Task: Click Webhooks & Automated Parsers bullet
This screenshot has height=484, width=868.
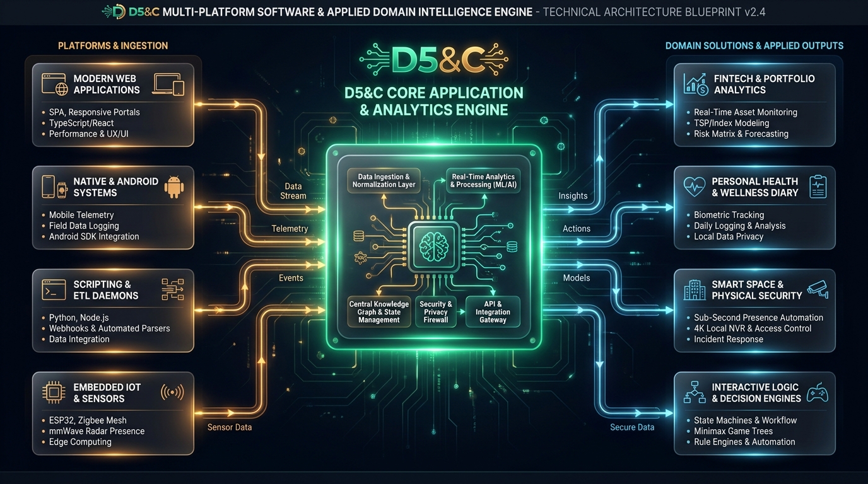Action: pos(110,328)
